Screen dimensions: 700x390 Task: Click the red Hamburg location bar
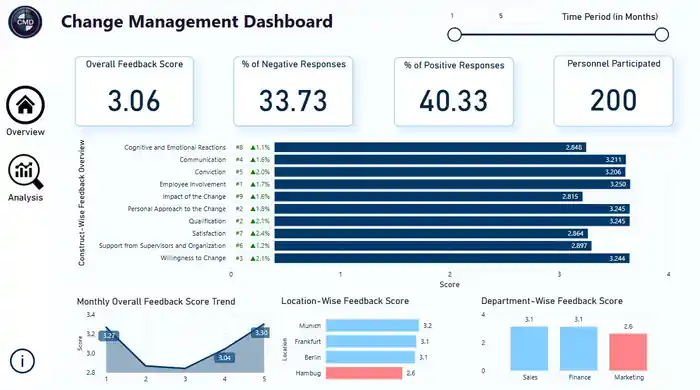pos(364,373)
